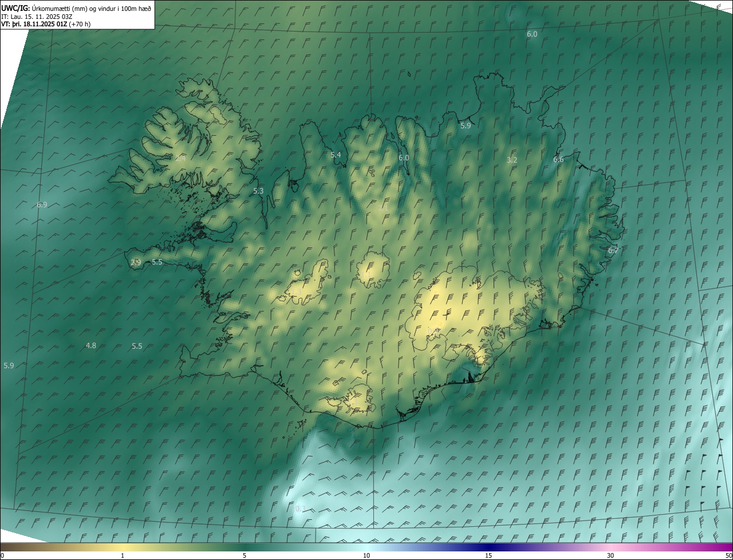Select the 3.2 value on the map
The height and width of the screenshot is (560, 733).
[512, 160]
